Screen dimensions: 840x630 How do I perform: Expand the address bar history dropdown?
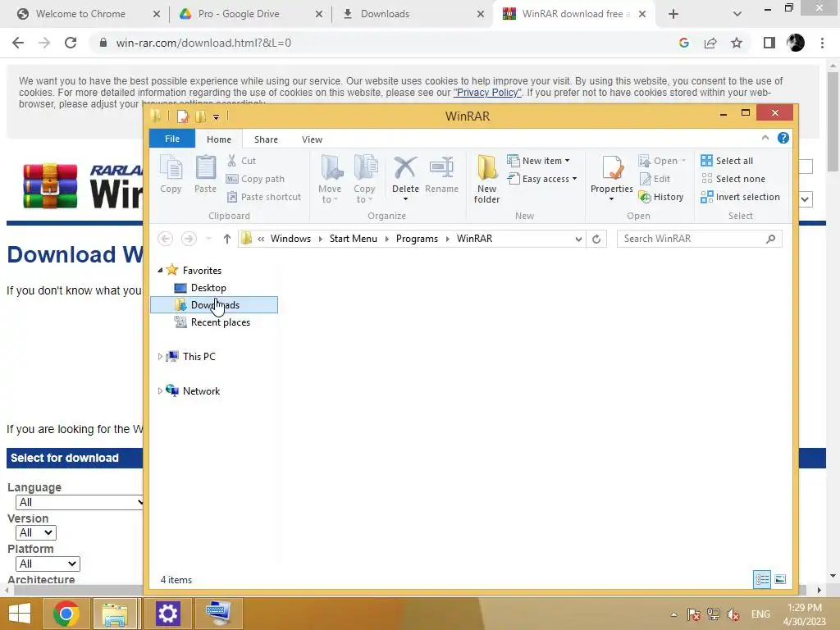click(x=578, y=239)
